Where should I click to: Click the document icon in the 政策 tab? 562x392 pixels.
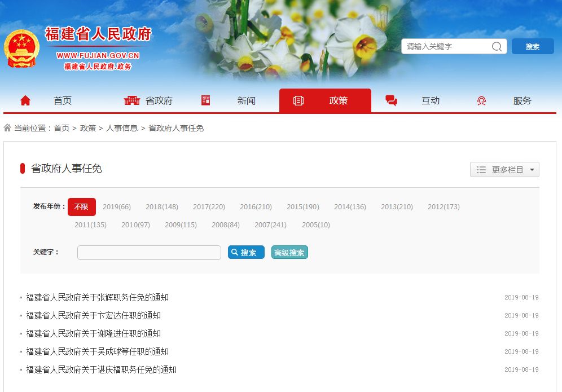[298, 101]
